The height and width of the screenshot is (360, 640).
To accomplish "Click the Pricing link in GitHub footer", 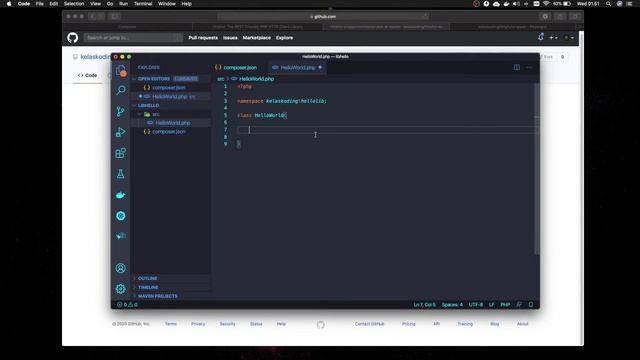I will click(x=409, y=324).
